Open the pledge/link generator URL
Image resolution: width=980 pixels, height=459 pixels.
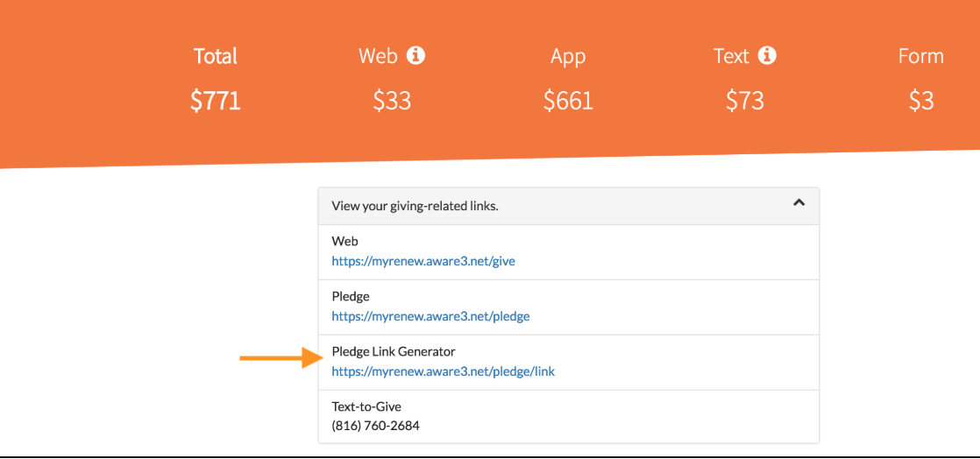pyautogui.click(x=444, y=371)
